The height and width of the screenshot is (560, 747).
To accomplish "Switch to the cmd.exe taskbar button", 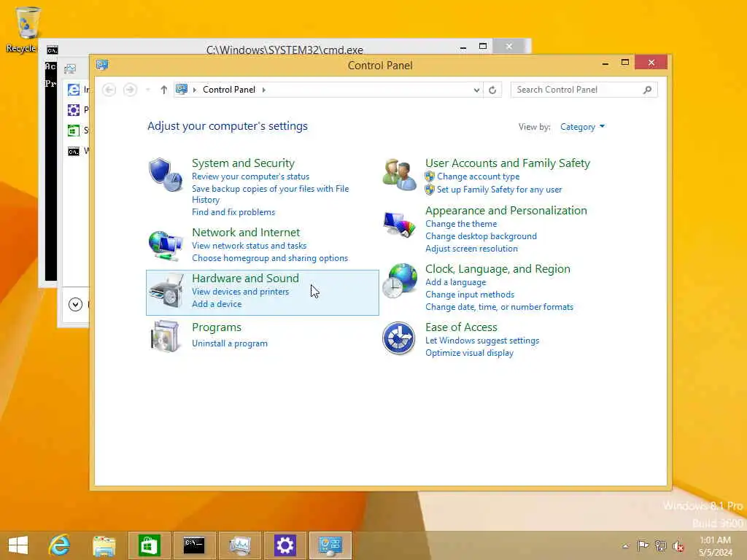I will [x=194, y=545].
